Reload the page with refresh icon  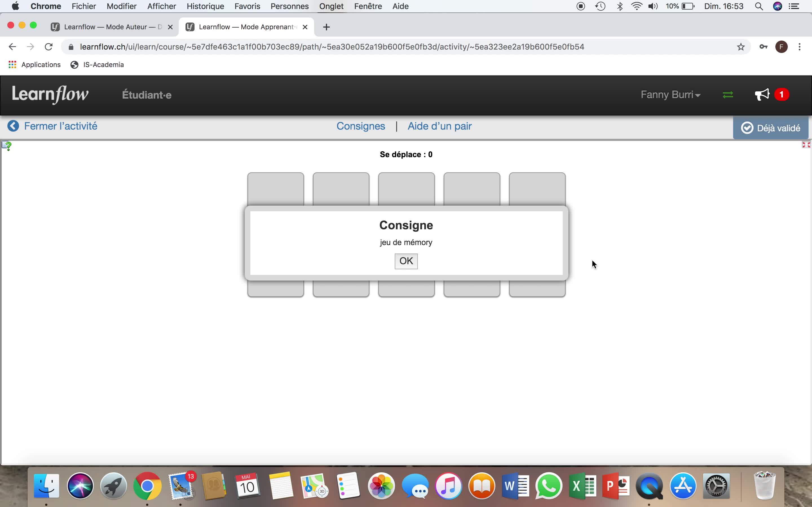[x=49, y=47]
